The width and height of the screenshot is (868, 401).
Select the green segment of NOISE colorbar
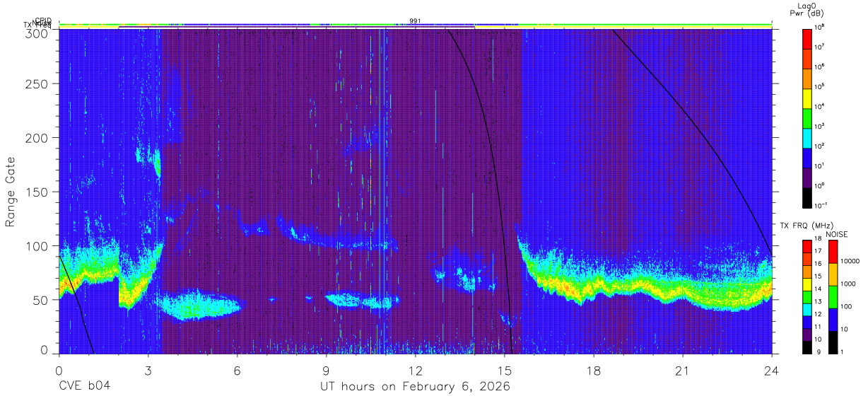pos(832,297)
